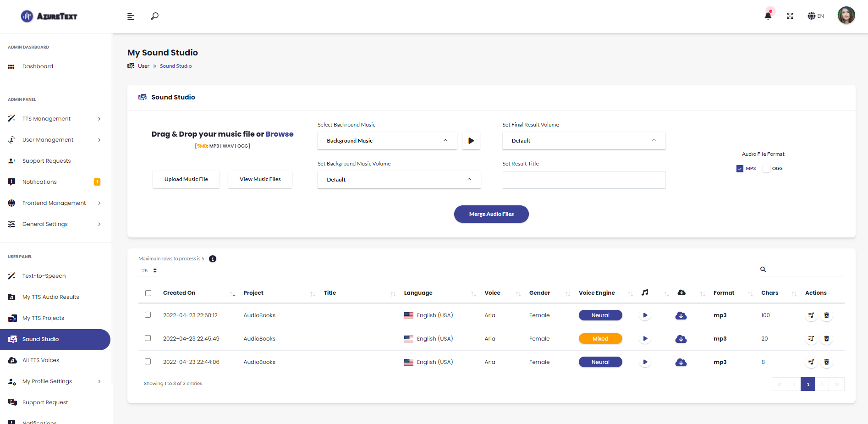Open the Set Final Result Volume dropdown
The width and height of the screenshot is (868, 424).
[583, 141]
